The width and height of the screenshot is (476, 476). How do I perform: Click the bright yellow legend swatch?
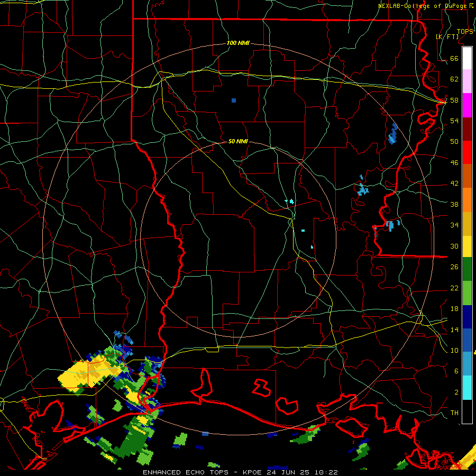point(467,246)
